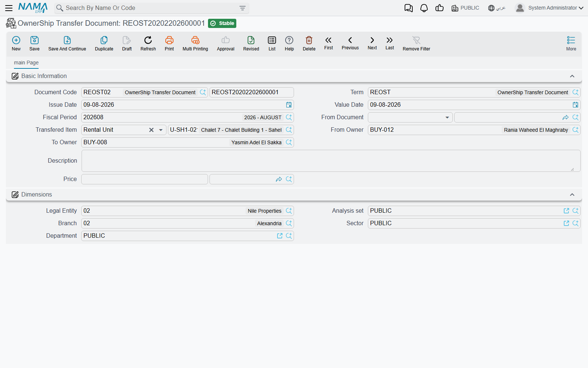Screen dimensions: 588x368
Task: Open the notifications bell
Action: point(424,8)
